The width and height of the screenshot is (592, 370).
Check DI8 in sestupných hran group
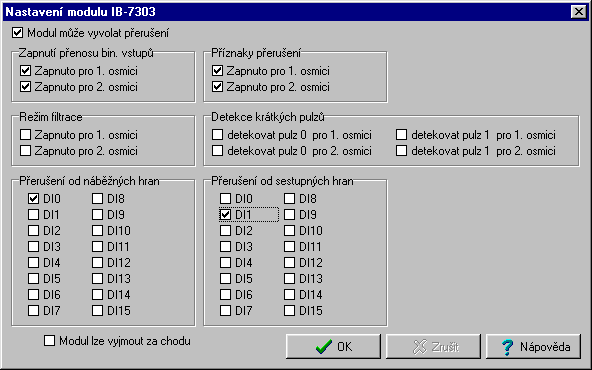(x=290, y=199)
